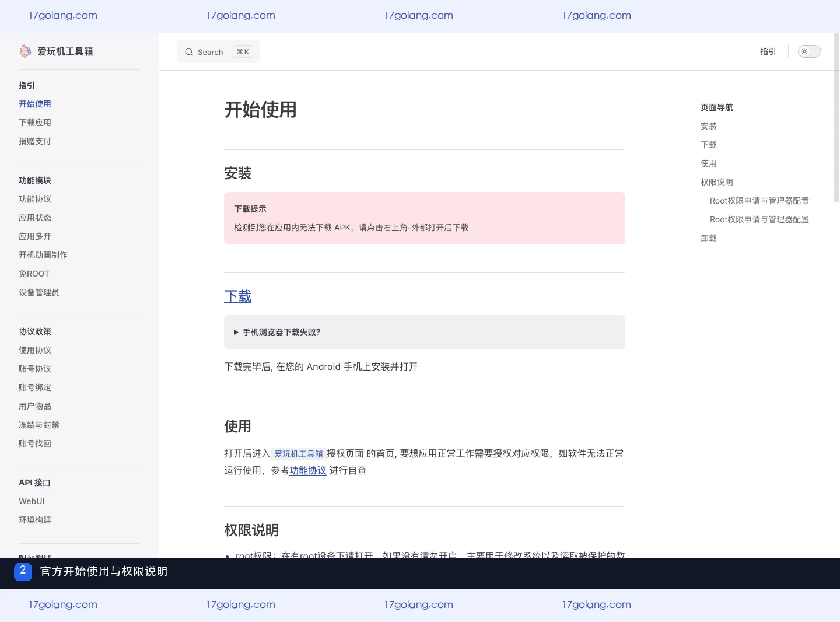The height and width of the screenshot is (622, 840).
Task: Open 用户物品 sidebar page
Action: pyautogui.click(x=35, y=406)
